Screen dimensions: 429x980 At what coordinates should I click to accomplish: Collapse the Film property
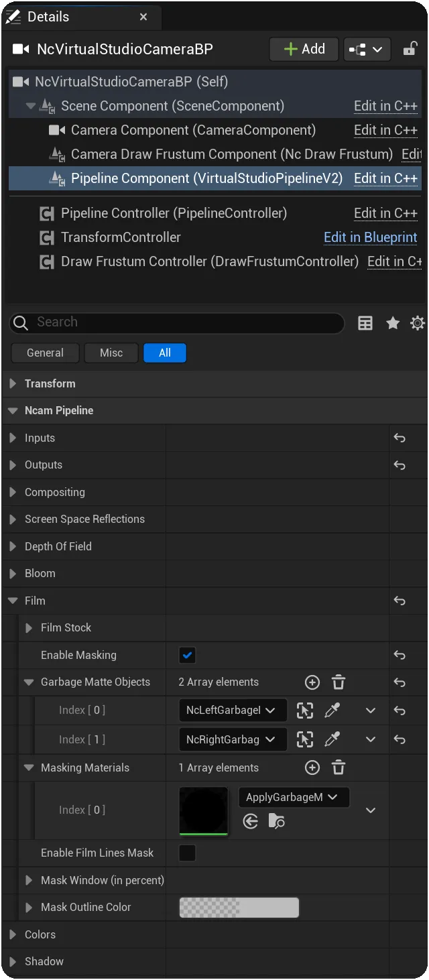tap(13, 601)
